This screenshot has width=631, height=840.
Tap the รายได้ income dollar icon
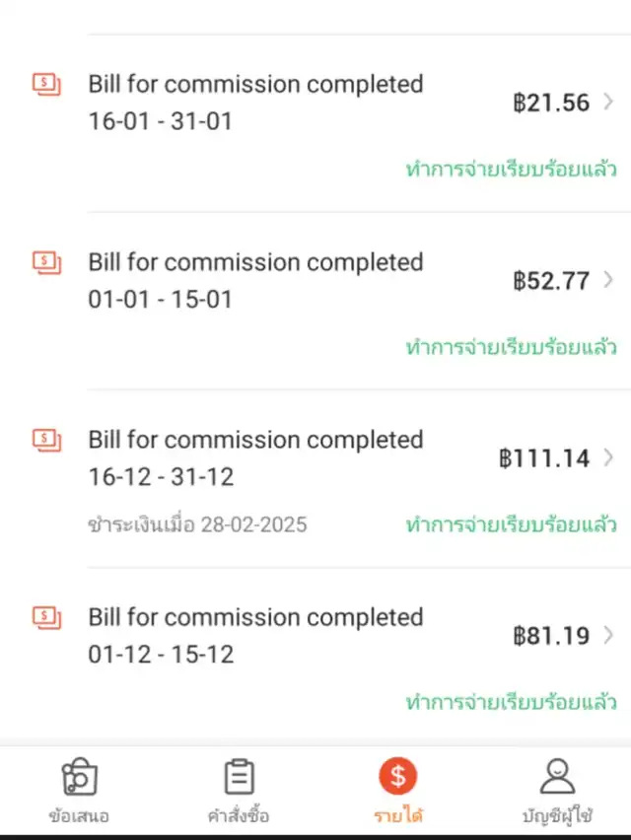[397, 777]
